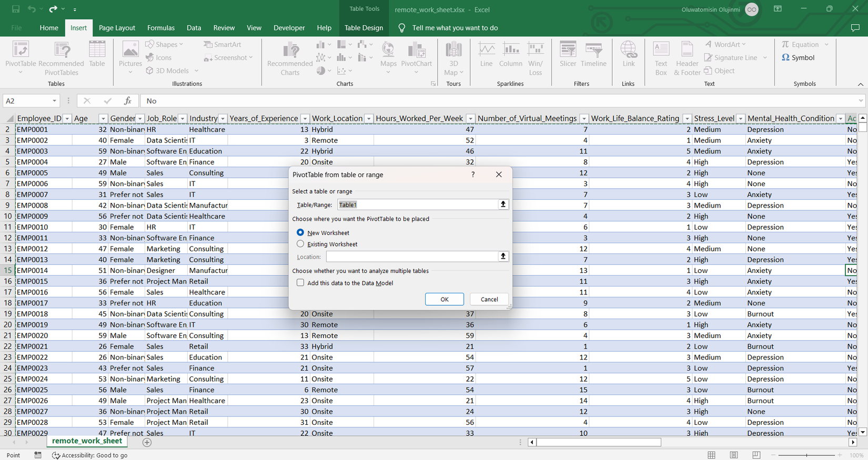Enable Add this data to Data Model

tap(300, 283)
